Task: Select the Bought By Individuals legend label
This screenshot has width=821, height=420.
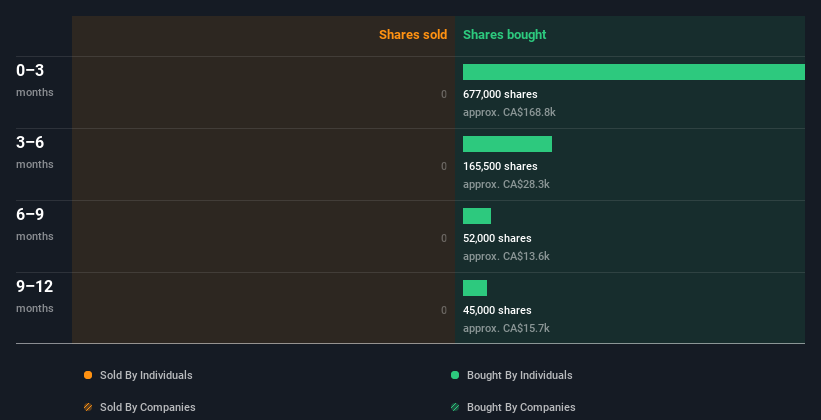Action: [519, 375]
